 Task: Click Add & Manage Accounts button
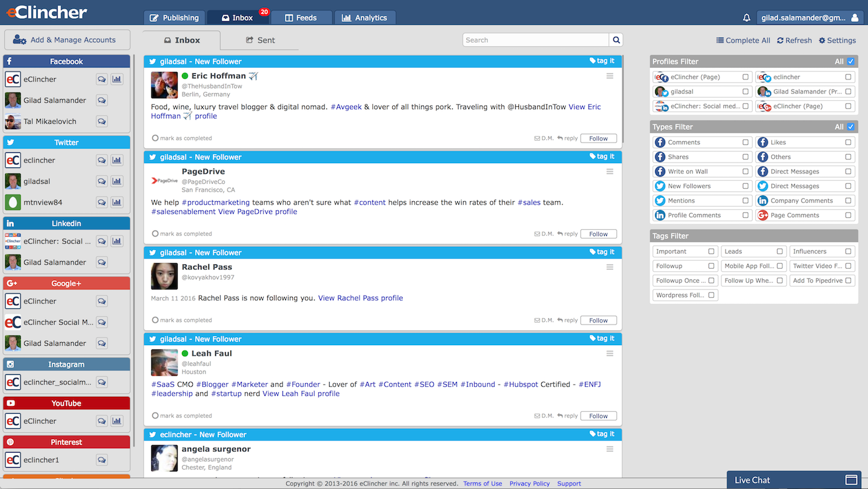coord(67,40)
